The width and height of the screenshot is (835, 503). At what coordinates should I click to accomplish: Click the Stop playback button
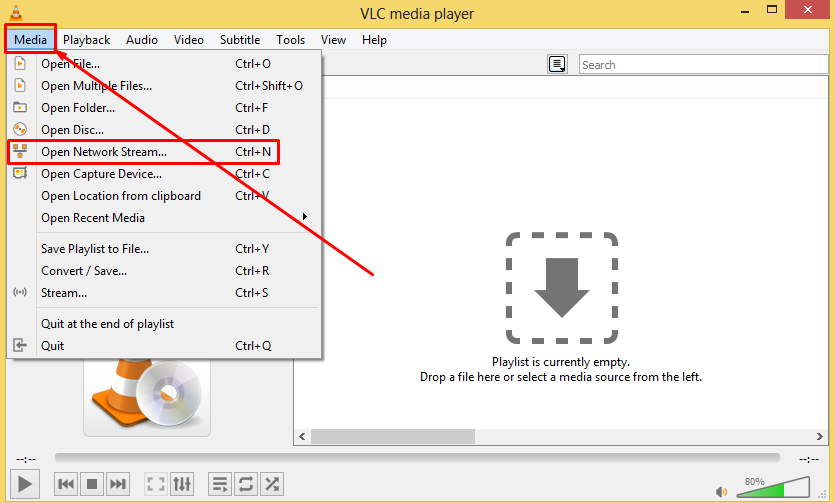[x=92, y=484]
